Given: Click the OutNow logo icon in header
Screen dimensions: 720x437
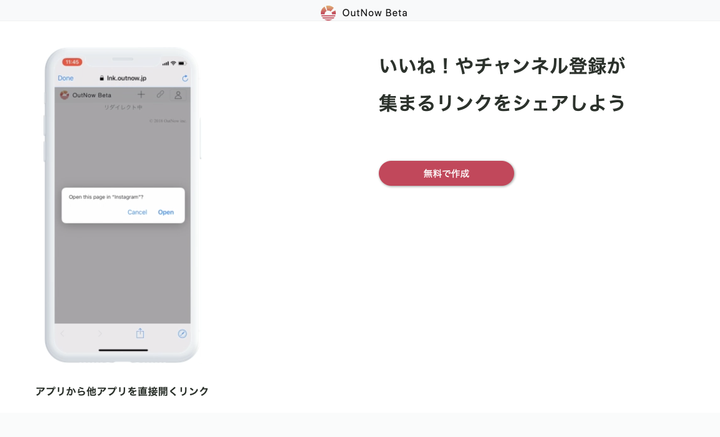Looking at the screenshot, I should coord(328,13).
